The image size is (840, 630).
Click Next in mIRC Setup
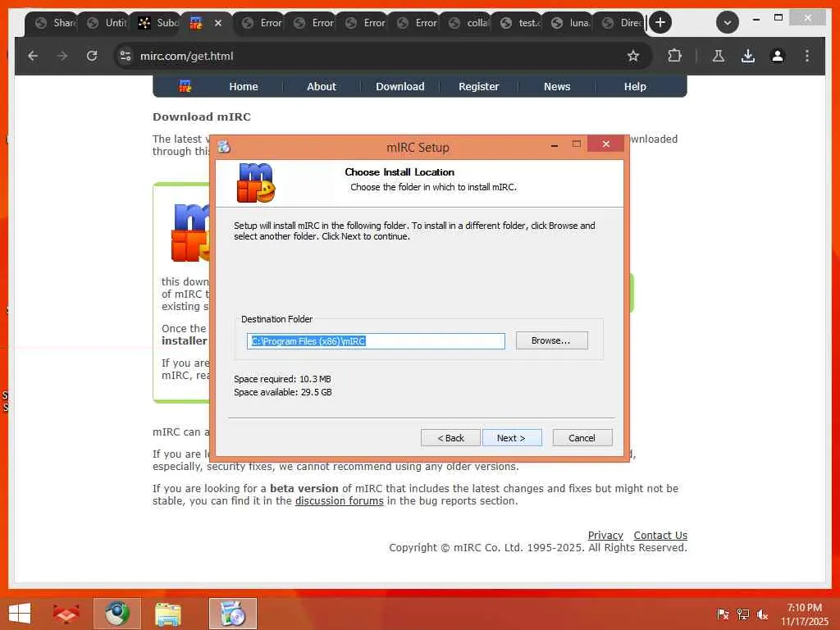[512, 438]
